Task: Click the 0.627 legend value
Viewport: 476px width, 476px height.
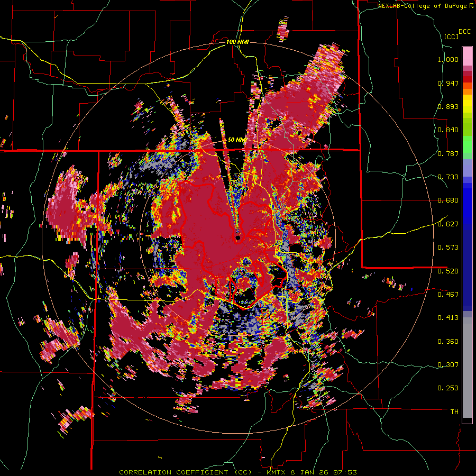Action: click(x=448, y=224)
